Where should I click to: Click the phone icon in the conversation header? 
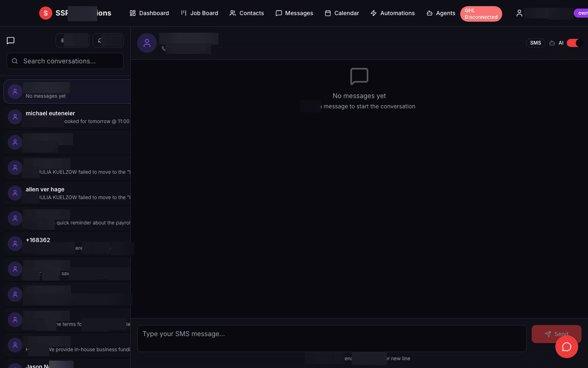point(164,49)
